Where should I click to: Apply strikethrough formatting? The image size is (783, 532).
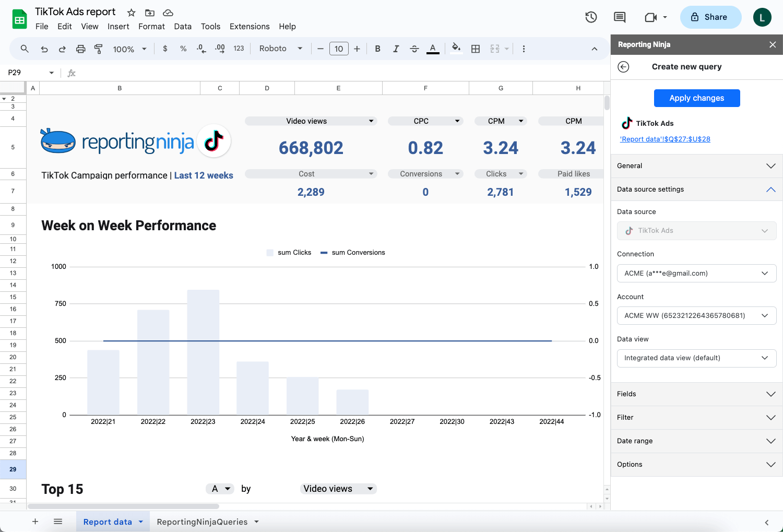click(x=414, y=49)
